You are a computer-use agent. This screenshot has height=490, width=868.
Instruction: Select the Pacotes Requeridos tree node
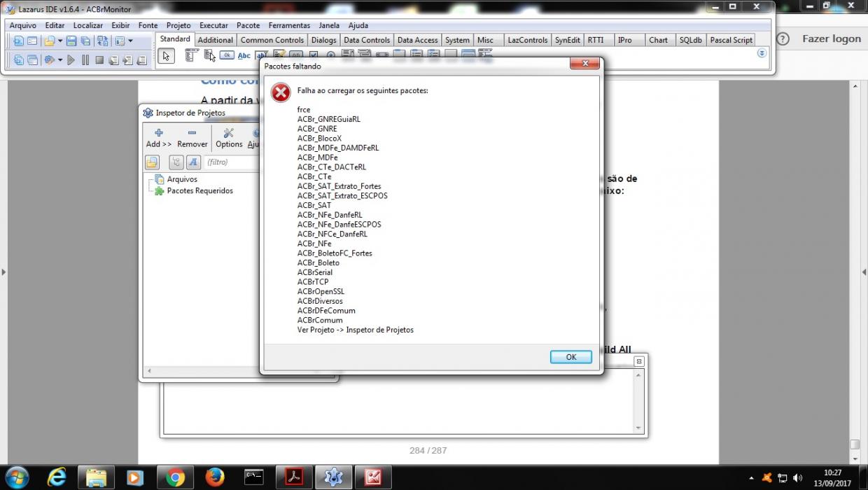(x=199, y=190)
